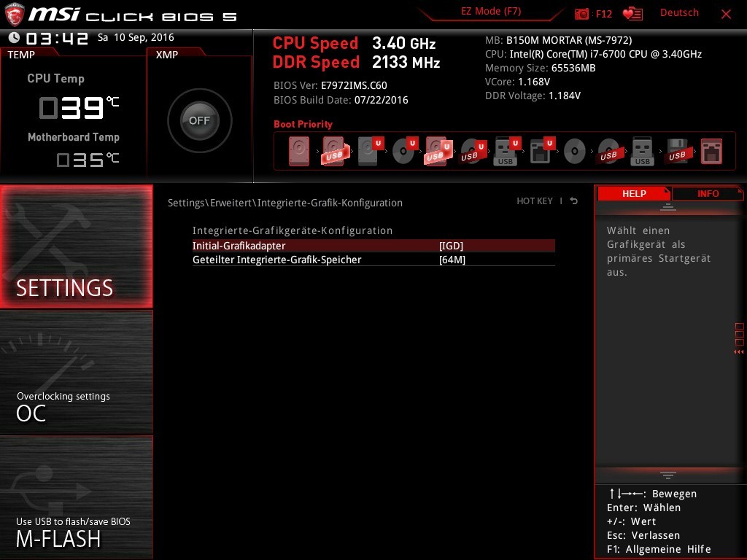Switch to the HELP tab
This screenshot has height=560, width=747.
click(634, 193)
